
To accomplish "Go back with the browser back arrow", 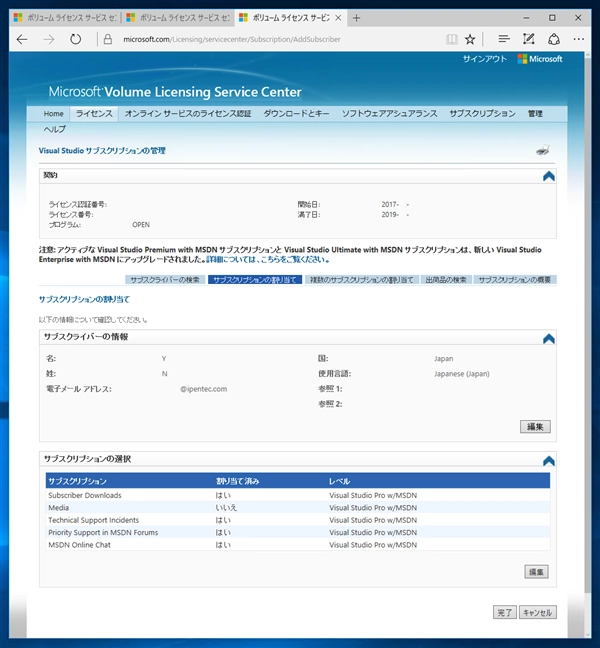I will [22, 39].
